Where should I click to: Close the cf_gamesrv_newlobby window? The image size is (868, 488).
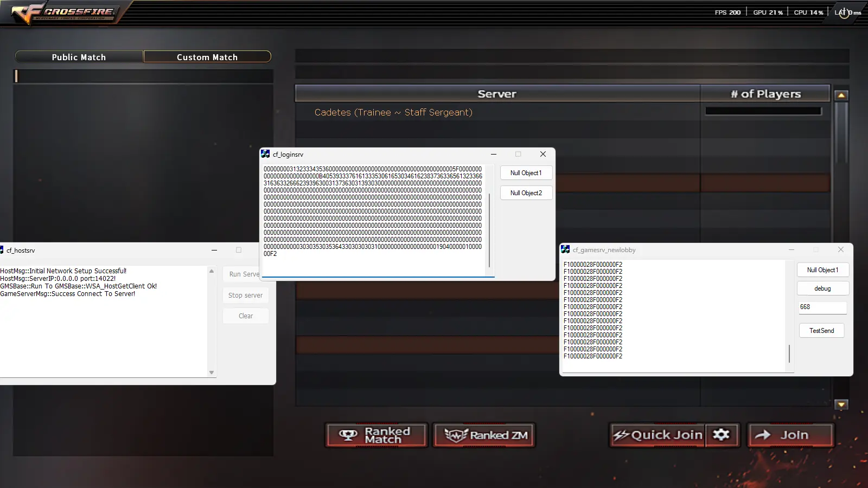coord(841,250)
